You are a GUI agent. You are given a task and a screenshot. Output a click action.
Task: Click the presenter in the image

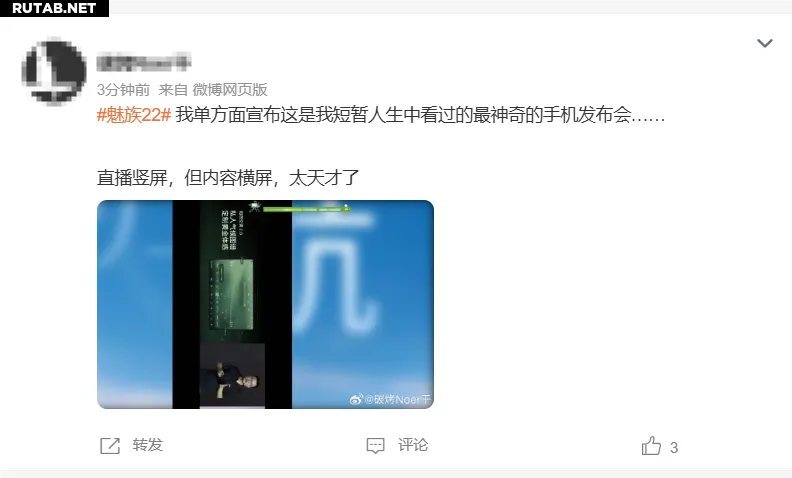point(232,377)
